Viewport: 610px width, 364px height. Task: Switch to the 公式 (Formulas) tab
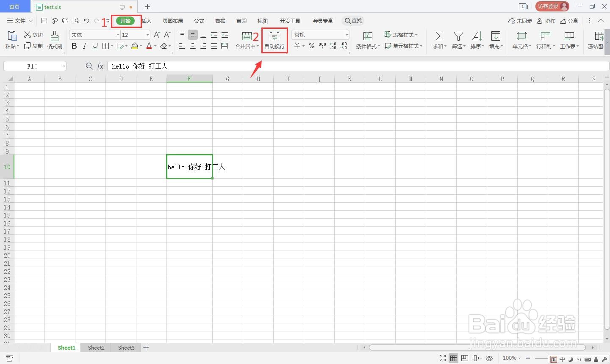click(199, 21)
